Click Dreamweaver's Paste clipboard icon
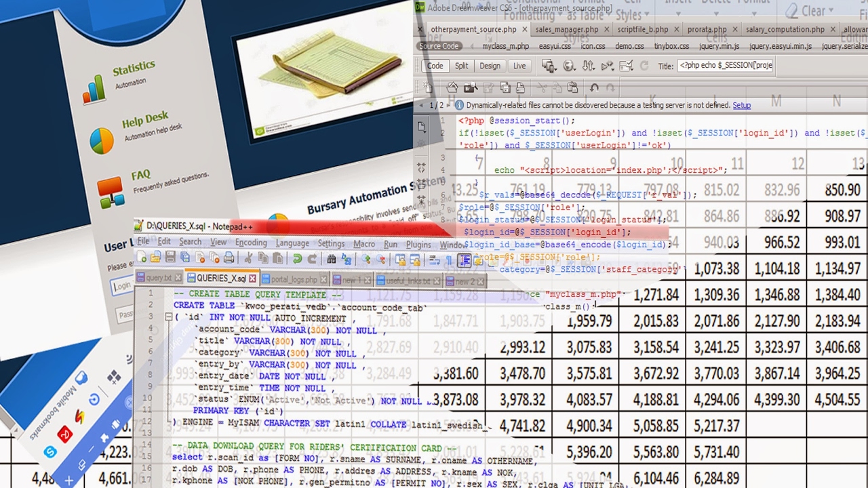This screenshot has width=868, height=488. (572, 87)
